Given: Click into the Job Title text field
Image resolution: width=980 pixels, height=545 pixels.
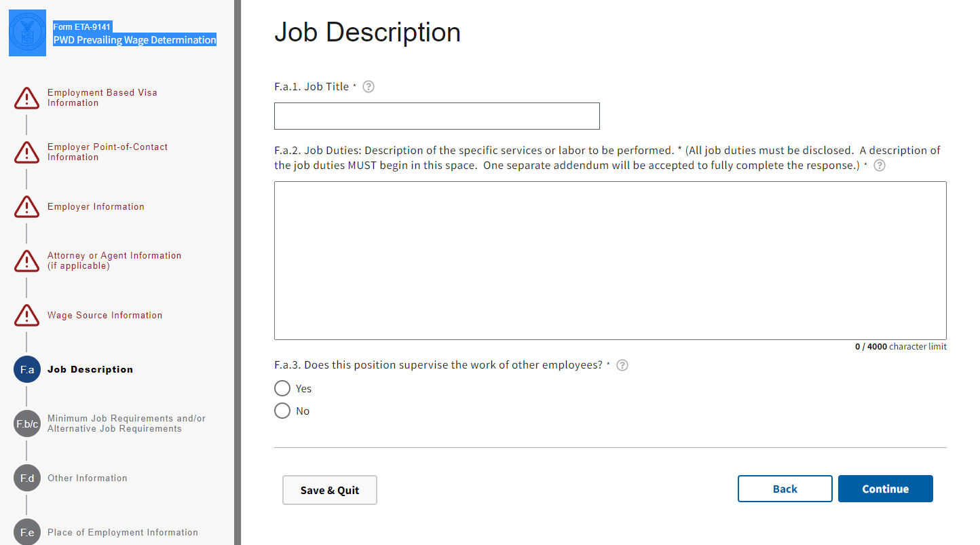Looking at the screenshot, I should pos(436,116).
